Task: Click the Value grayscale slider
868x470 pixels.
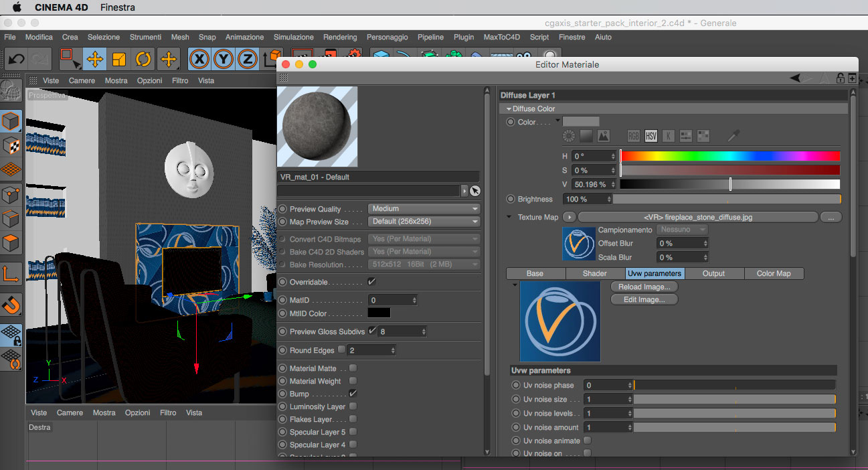Action: coord(730,184)
